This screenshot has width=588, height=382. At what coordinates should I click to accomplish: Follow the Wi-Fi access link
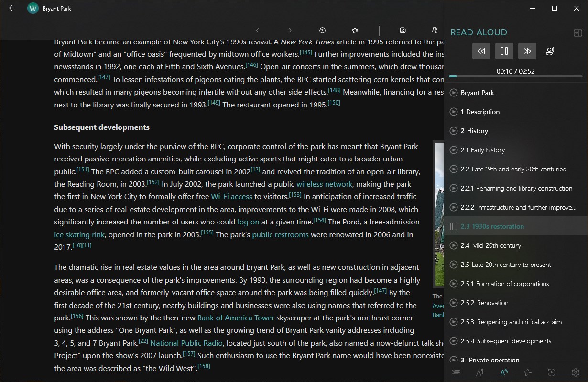(x=231, y=196)
